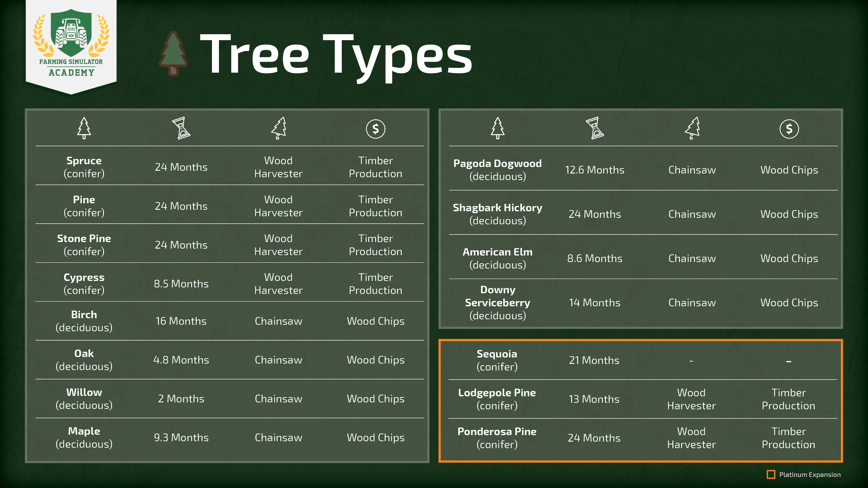Click the tree type icon in left table
This screenshot has width=868, height=488.
click(x=84, y=128)
